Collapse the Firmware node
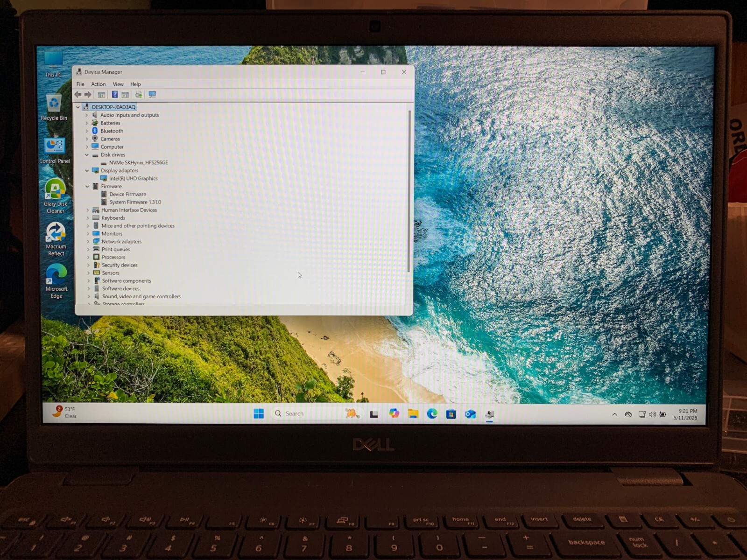747x560 pixels. (87, 187)
